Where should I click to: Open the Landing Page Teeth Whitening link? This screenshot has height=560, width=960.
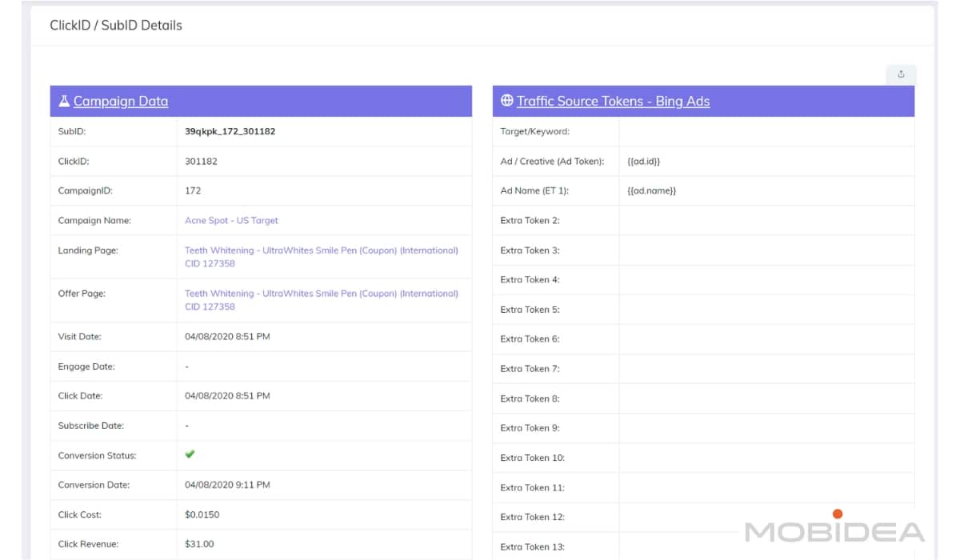point(322,257)
